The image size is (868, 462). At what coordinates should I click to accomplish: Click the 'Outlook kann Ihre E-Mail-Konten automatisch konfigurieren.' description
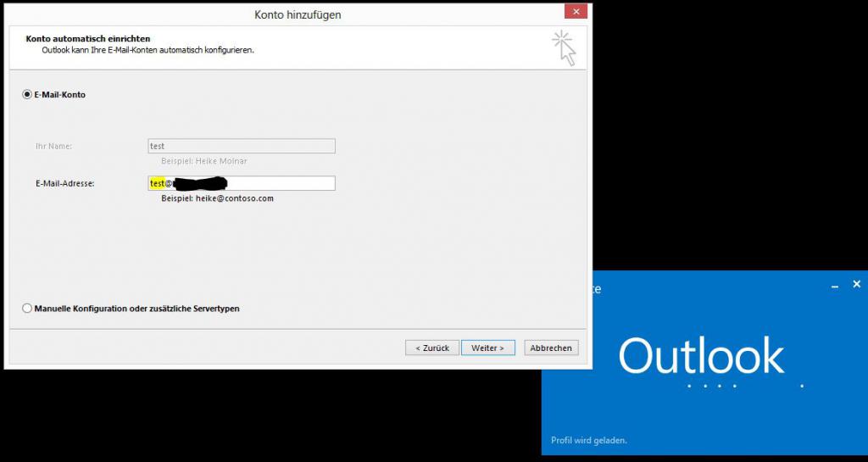click(x=147, y=50)
